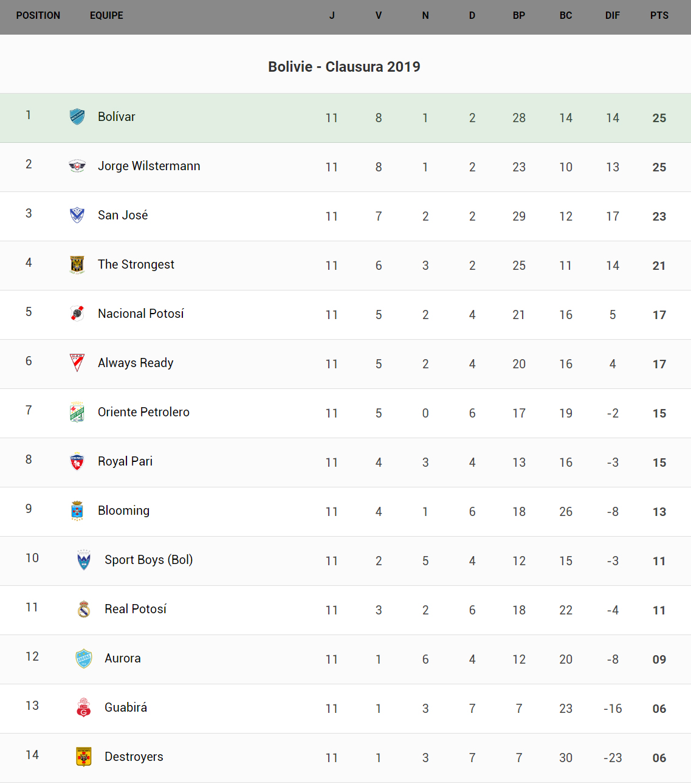The image size is (691, 784).
Task: Open the Guabirá team name link
Action: 126,707
